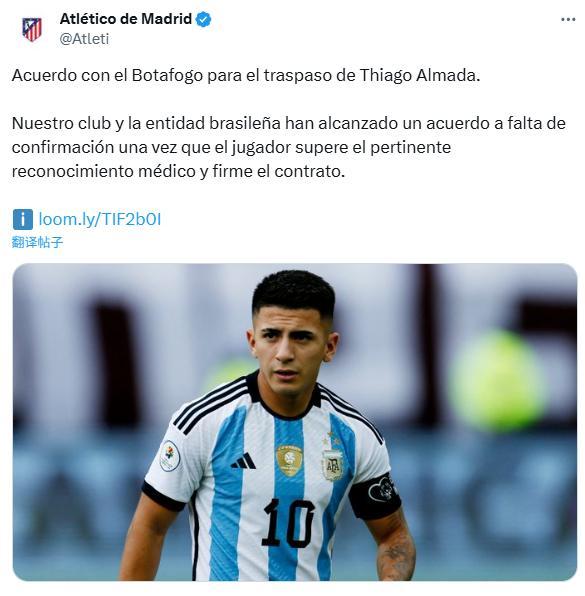Screen dimensions: 585x596
Task: Open the three-dot more options menu
Action: (x=568, y=19)
